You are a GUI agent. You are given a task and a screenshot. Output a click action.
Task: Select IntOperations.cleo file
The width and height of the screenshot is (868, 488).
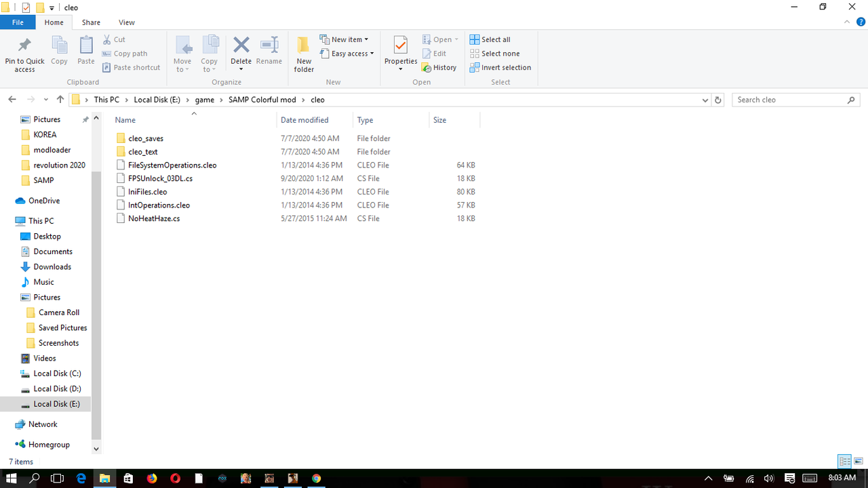[159, 205]
